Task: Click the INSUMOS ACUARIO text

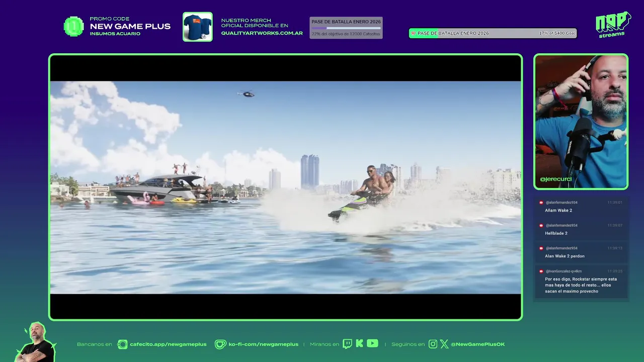Action: pos(115,34)
